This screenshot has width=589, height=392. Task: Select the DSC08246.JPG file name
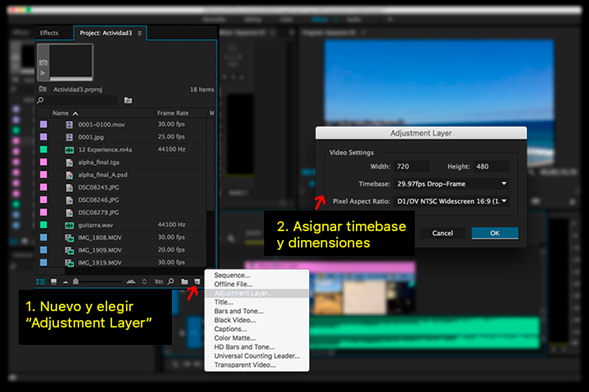click(x=98, y=200)
